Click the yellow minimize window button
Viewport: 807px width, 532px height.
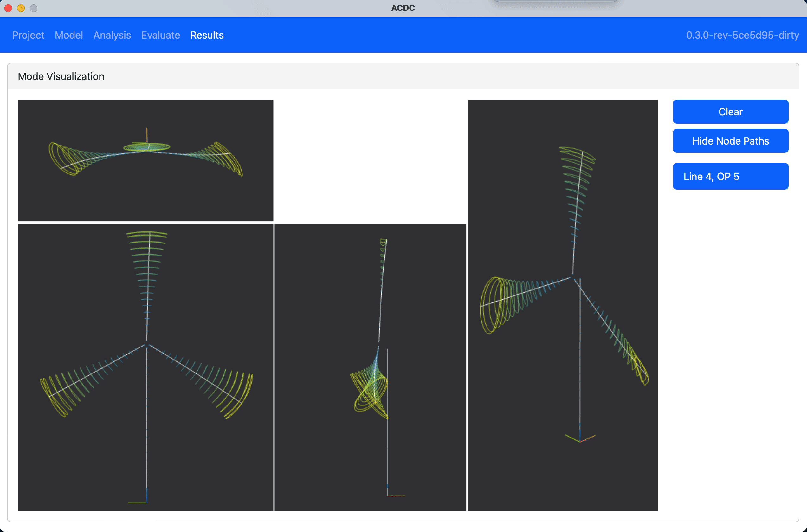[21, 8]
